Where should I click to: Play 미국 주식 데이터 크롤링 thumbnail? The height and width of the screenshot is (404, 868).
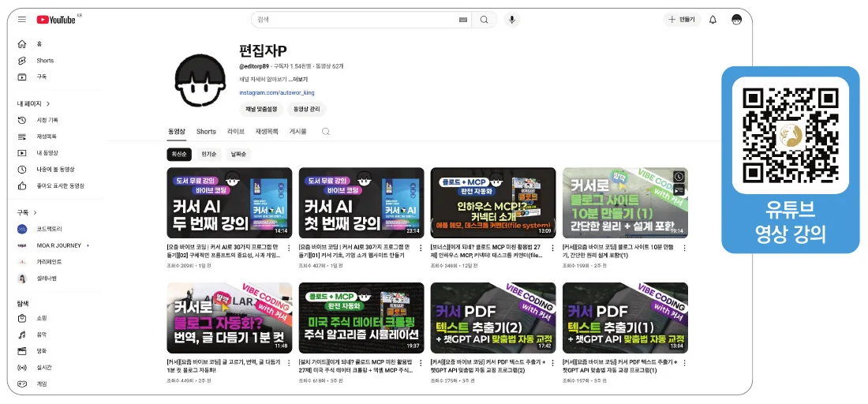(x=361, y=318)
